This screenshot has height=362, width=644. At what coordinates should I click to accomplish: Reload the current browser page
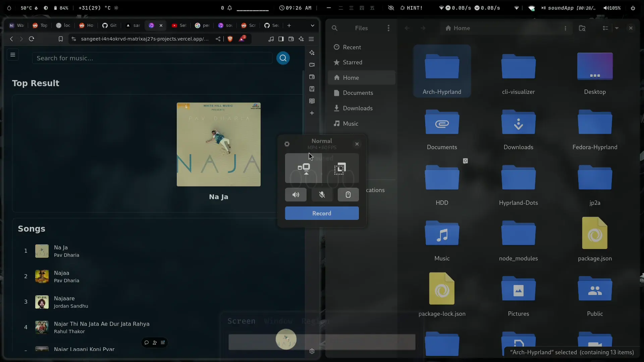coord(32,39)
